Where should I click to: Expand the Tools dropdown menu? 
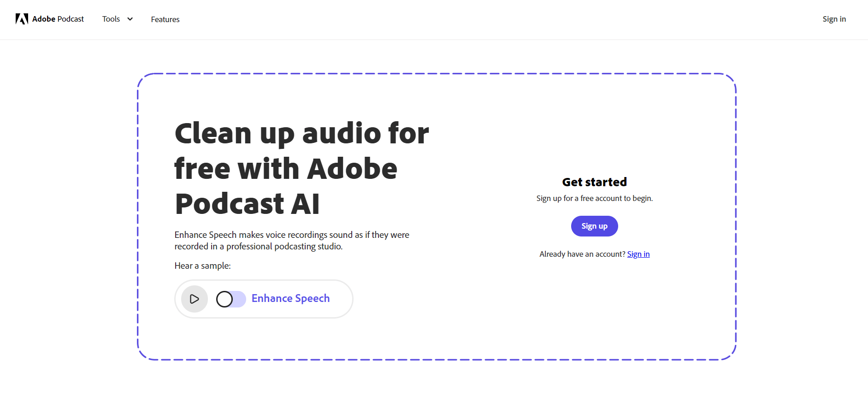[x=118, y=19]
